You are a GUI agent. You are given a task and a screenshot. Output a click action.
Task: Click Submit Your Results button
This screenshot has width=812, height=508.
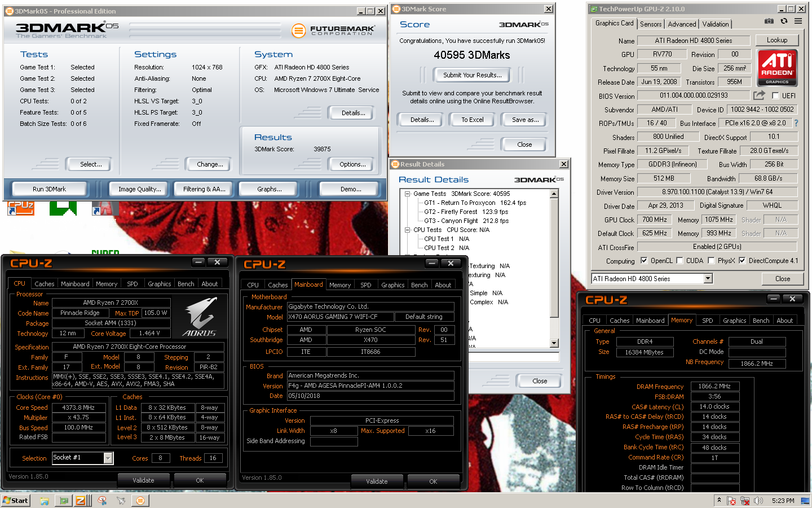[472, 75]
